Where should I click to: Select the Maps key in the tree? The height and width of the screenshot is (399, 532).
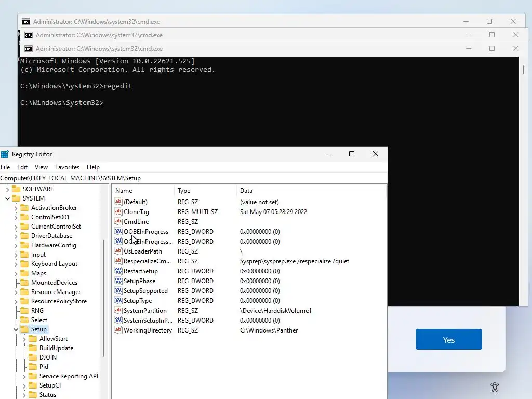click(x=38, y=273)
